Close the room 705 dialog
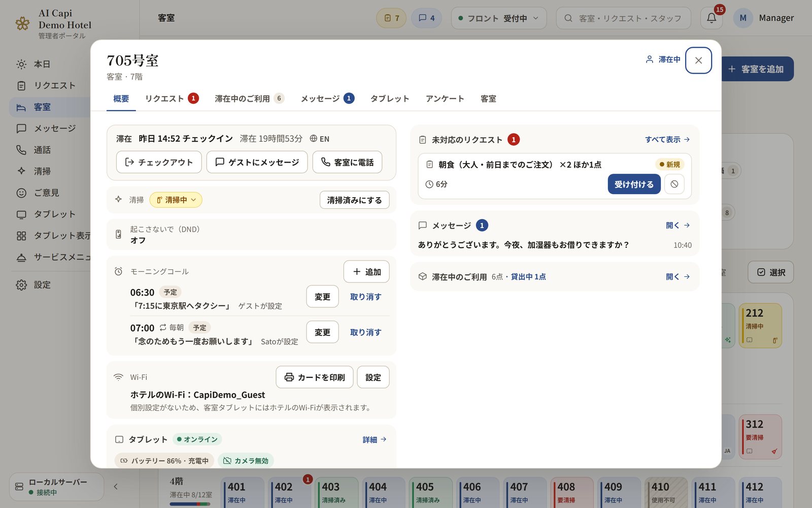812x508 pixels. [698, 60]
